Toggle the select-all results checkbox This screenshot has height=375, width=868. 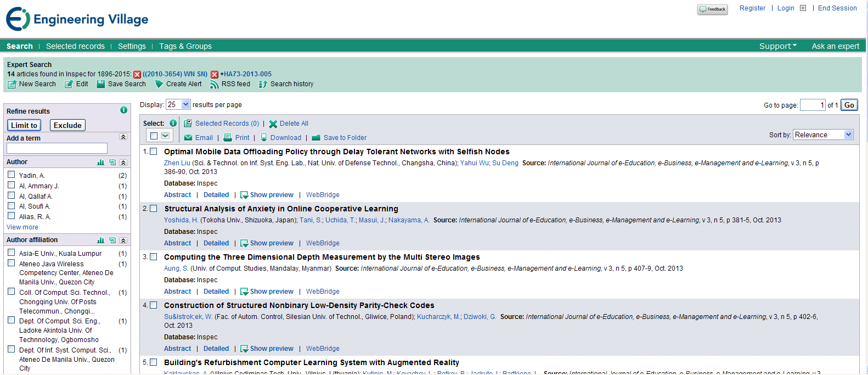(154, 136)
